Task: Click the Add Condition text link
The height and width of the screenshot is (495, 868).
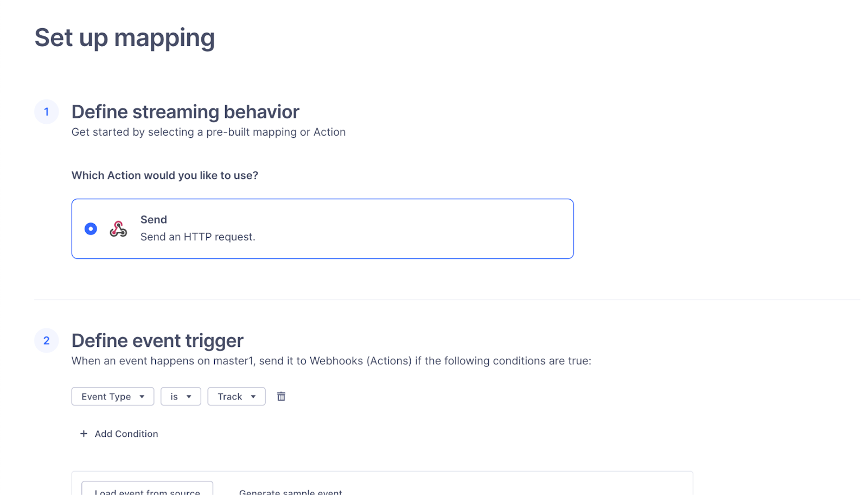Action: (126, 434)
